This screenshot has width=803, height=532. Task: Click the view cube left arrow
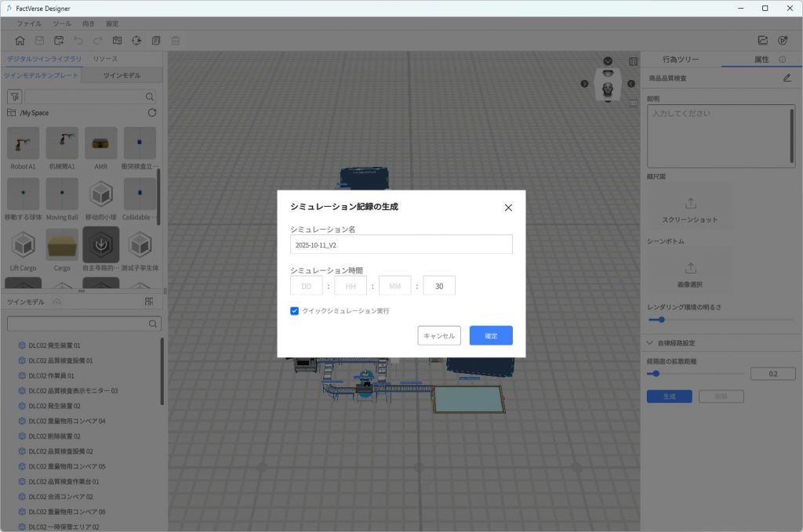click(583, 85)
